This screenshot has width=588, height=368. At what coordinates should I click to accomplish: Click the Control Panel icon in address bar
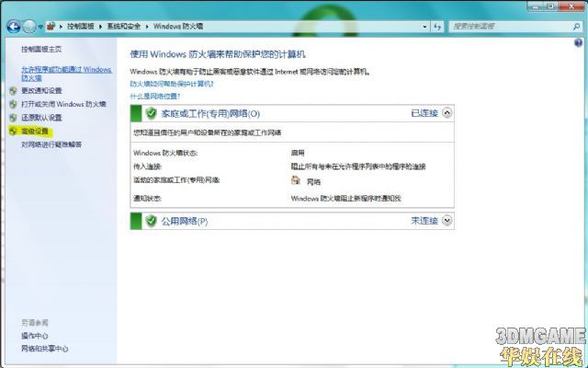point(51,26)
